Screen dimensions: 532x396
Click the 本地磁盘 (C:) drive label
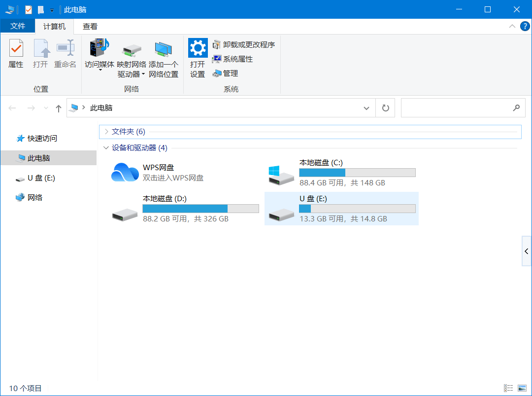(x=321, y=163)
